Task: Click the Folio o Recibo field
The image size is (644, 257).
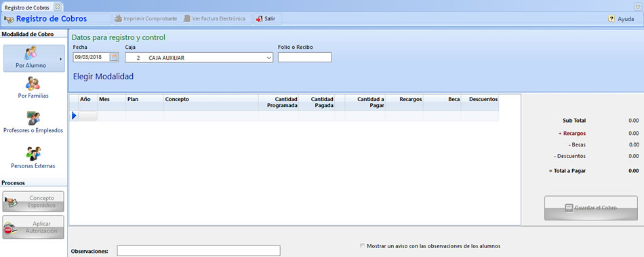Action: [x=305, y=58]
